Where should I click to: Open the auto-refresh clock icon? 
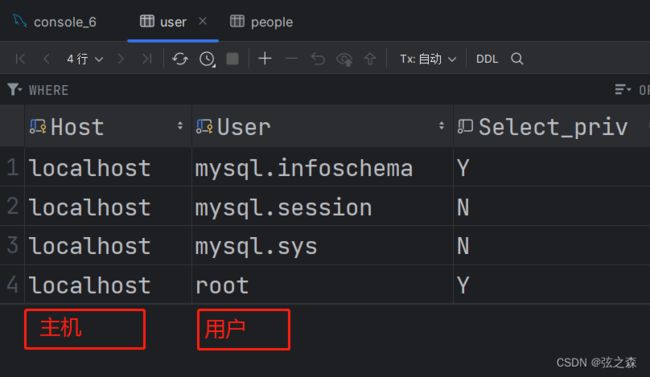(x=207, y=59)
